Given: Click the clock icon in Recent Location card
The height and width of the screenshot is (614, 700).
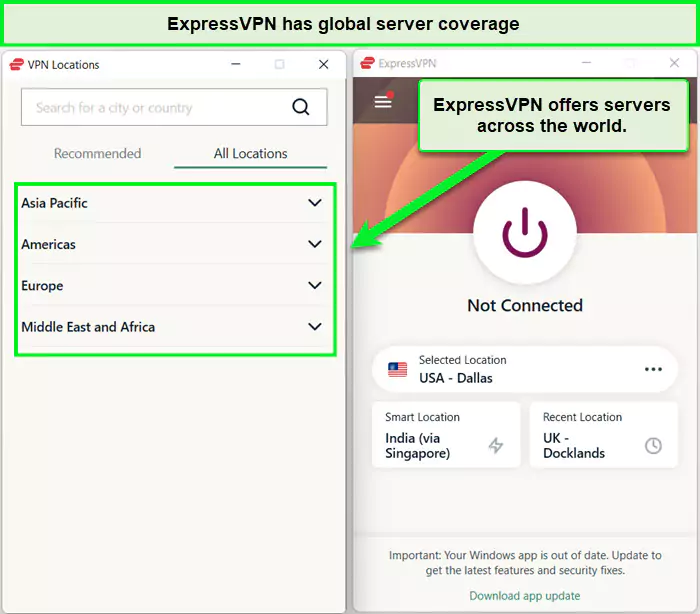Looking at the screenshot, I should 653,446.
